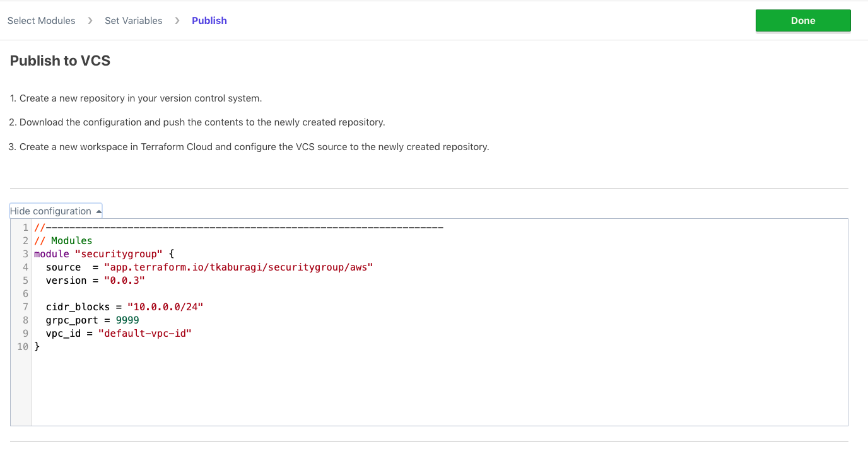Click chevron between Select Modules and Set Variables
This screenshot has height=449, width=868.
pos(90,21)
